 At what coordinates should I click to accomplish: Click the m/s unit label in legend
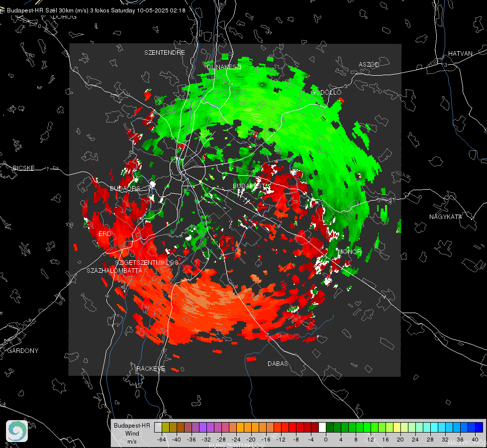[x=132, y=442]
